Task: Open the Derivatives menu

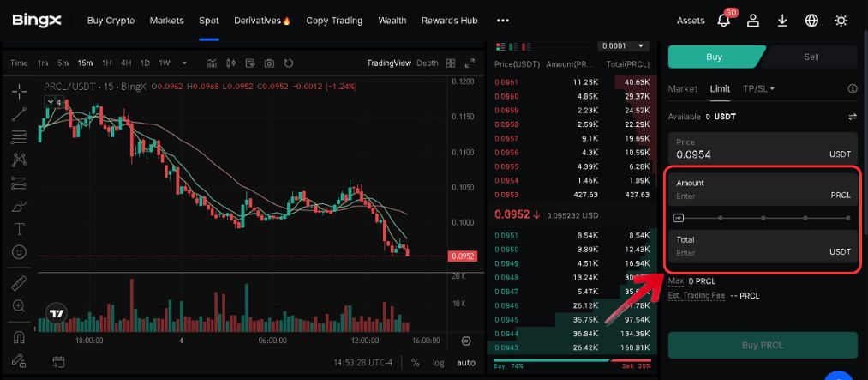Action: (262, 21)
